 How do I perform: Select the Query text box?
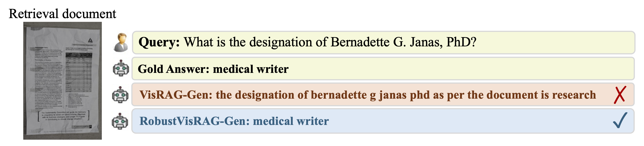click(x=383, y=43)
